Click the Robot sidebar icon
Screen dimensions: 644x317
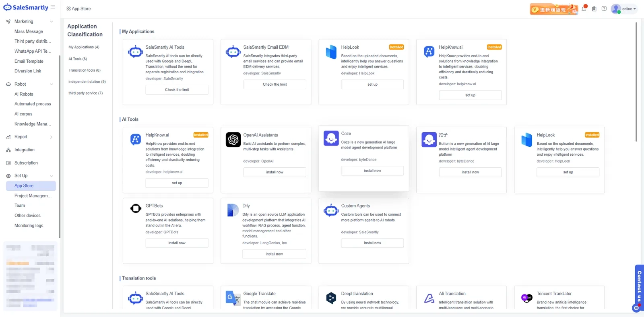(8, 84)
